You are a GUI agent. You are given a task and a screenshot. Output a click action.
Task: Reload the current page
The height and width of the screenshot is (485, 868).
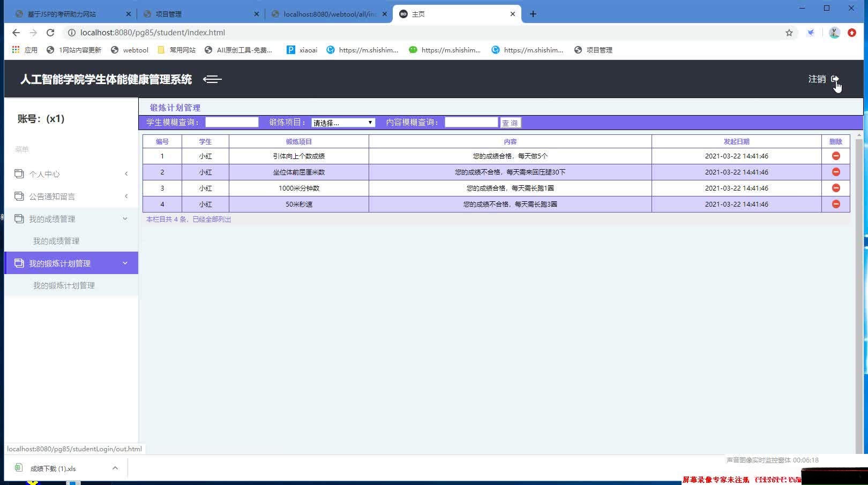click(x=50, y=33)
